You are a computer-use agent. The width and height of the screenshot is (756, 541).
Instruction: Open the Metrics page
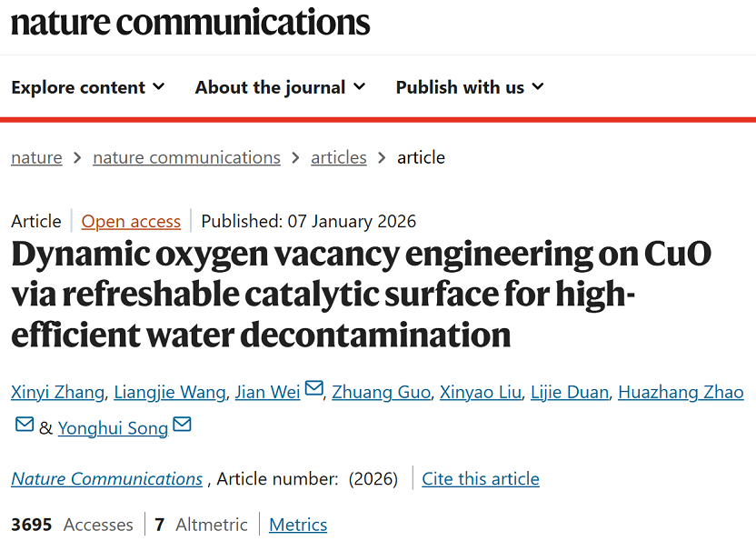point(298,525)
